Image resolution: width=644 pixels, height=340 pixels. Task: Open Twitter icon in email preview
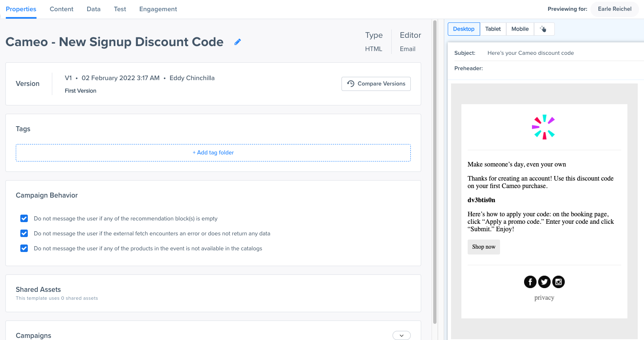(x=544, y=282)
